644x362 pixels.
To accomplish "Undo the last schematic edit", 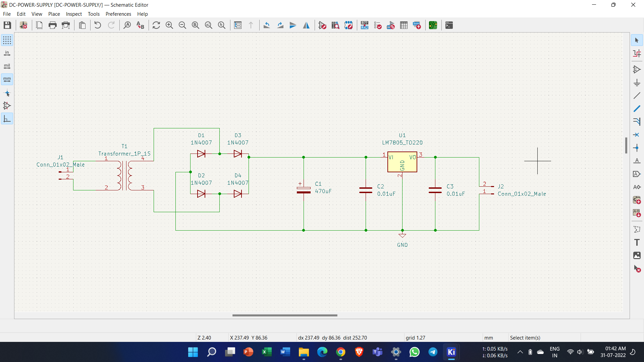I will tap(97, 25).
